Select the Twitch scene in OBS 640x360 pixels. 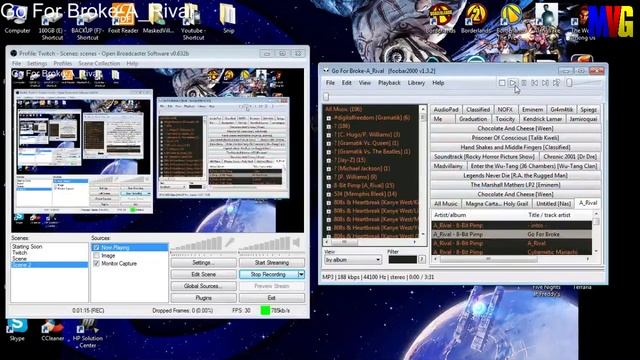49,253
